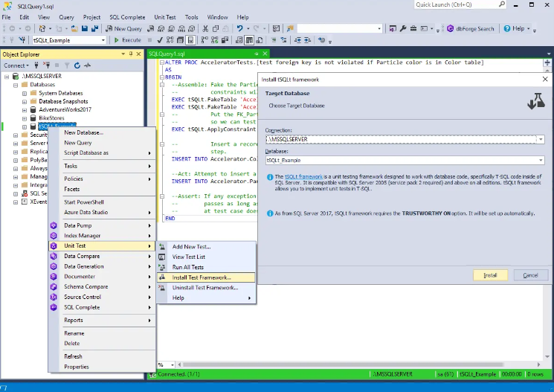
Task: Expand the AdventureWorks2017 database node
Action: click(x=25, y=110)
